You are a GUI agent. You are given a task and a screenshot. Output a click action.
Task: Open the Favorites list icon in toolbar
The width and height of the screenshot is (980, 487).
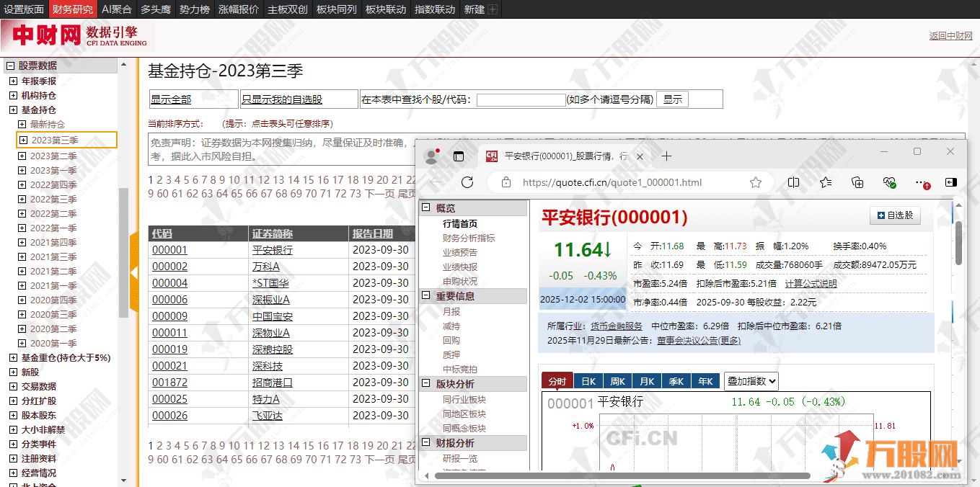(x=826, y=183)
